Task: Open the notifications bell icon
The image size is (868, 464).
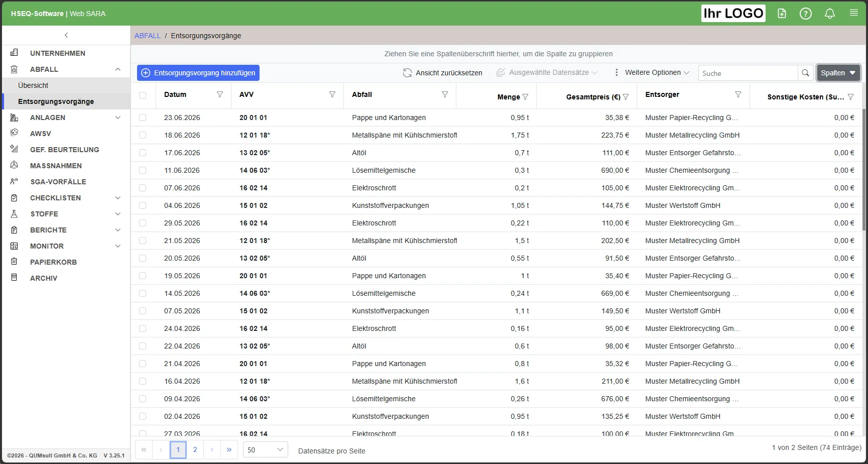Action: (830, 14)
